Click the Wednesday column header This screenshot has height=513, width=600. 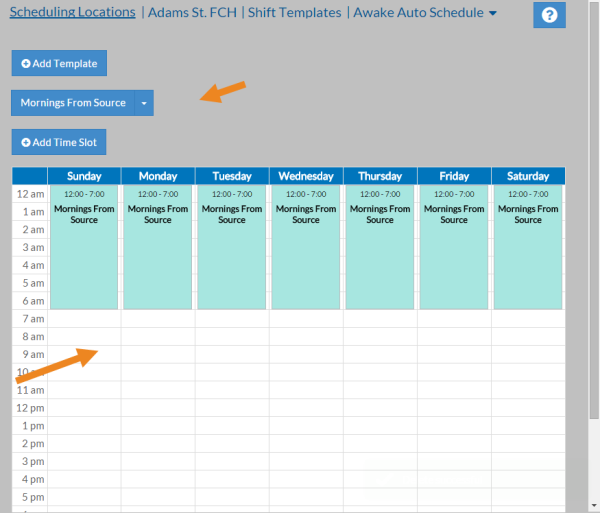pos(306,176)
